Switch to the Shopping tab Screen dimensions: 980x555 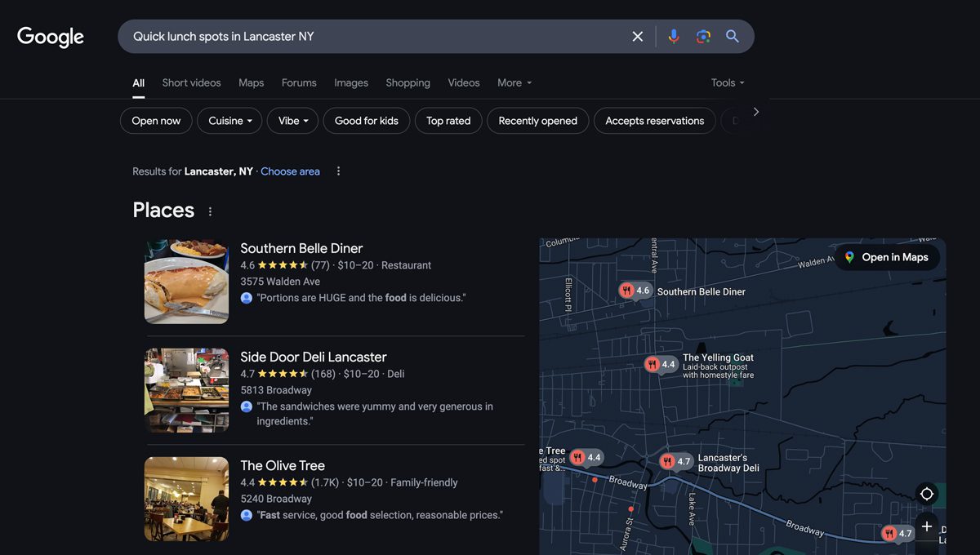coord(408,82)
